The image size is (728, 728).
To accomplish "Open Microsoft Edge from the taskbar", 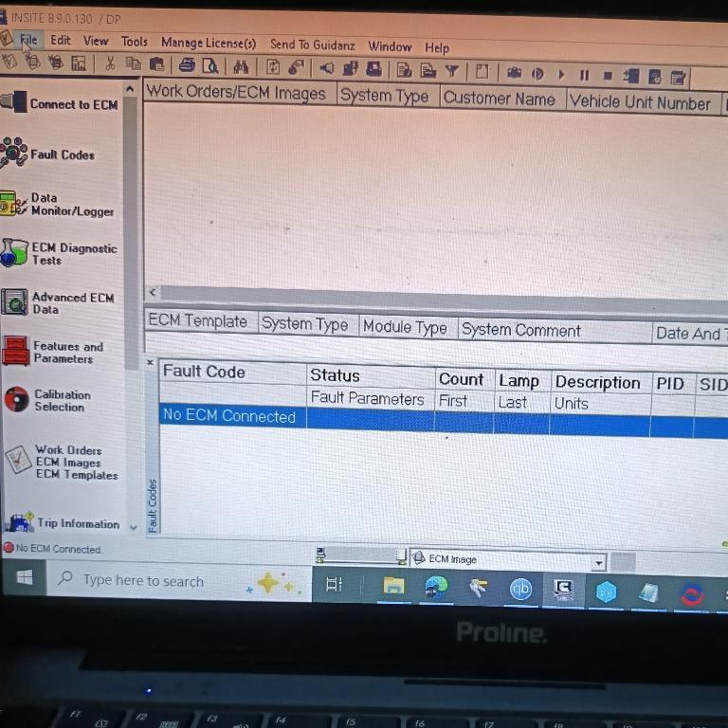I will pos(436,587).
